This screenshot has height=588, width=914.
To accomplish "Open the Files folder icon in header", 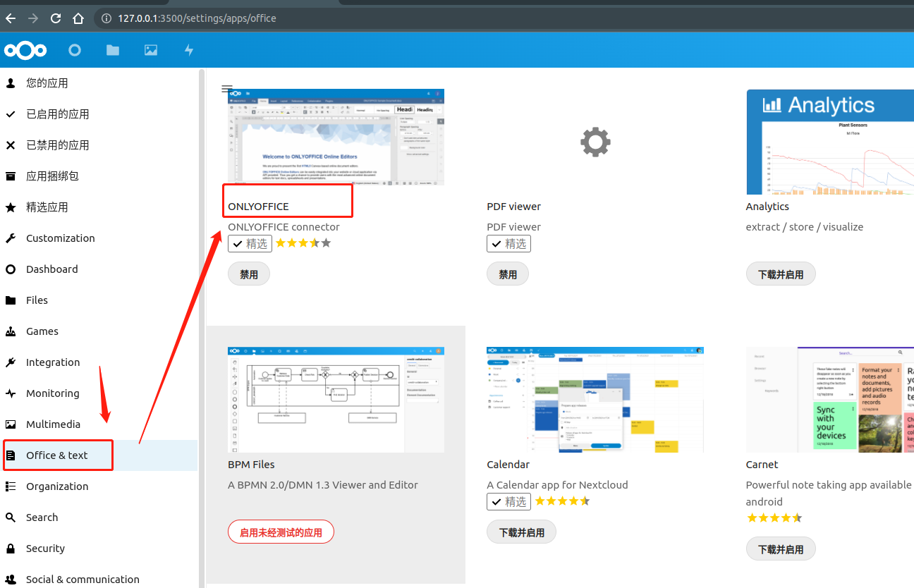I will [x=113, y=50].
